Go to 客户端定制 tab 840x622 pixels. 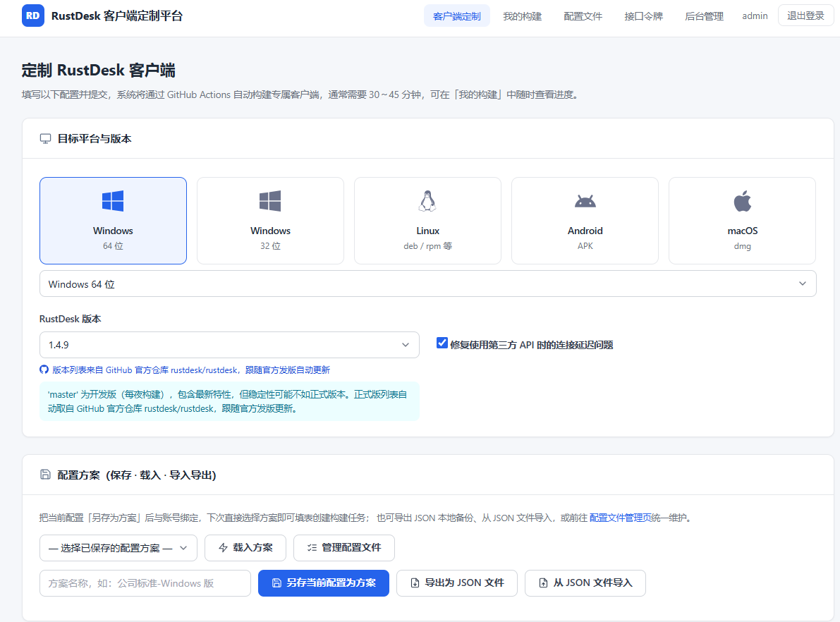456,16
